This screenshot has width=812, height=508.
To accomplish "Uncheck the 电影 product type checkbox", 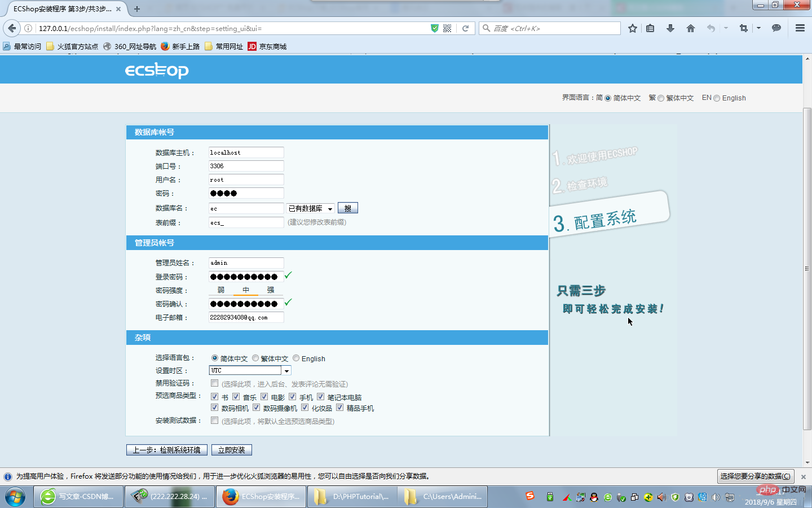I will pos(264,397).
